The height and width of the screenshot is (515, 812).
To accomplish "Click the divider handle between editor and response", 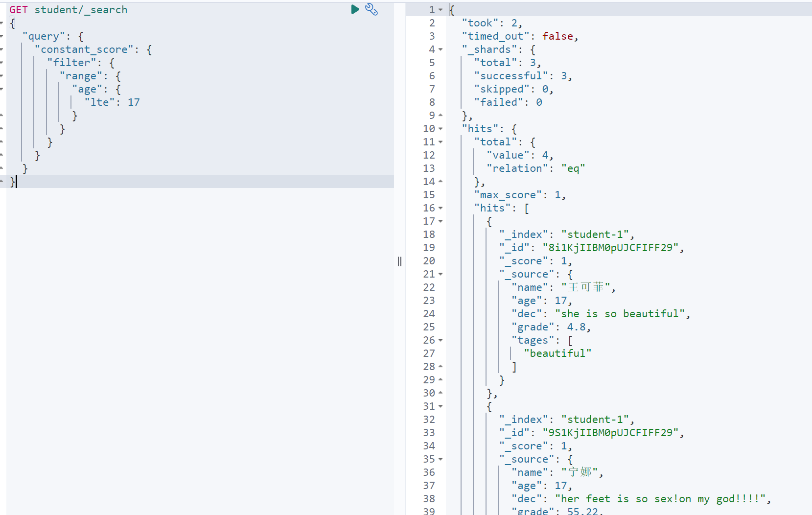I will coord(400,261).
